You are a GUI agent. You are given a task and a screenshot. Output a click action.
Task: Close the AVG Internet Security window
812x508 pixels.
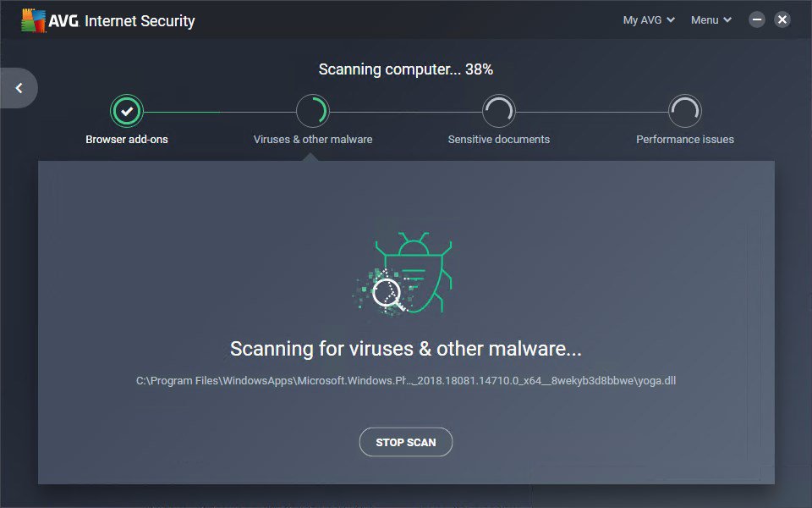pos(782,20)
